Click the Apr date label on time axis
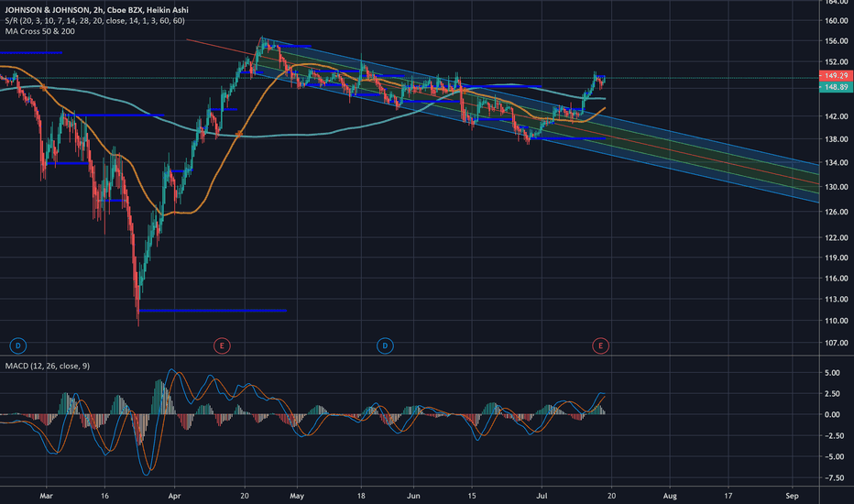Image resolution: width=854 pixels, height=504 pixels. click(x=174, y=495)
